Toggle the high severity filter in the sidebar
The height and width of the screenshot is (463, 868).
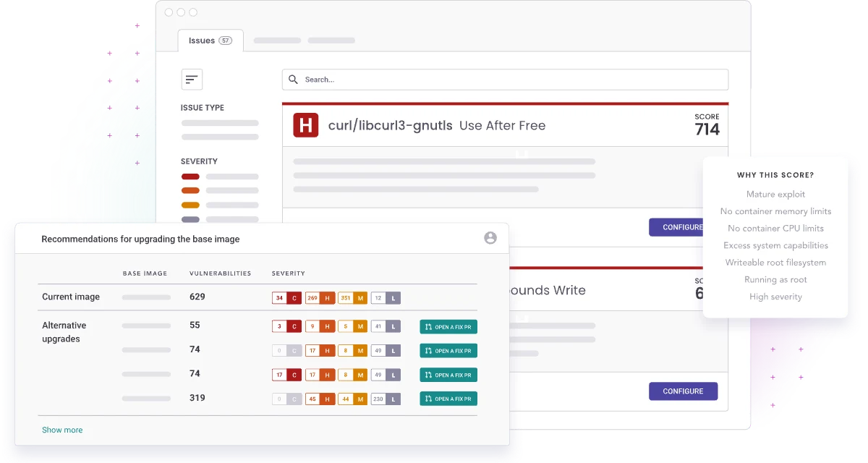[190, 190]
